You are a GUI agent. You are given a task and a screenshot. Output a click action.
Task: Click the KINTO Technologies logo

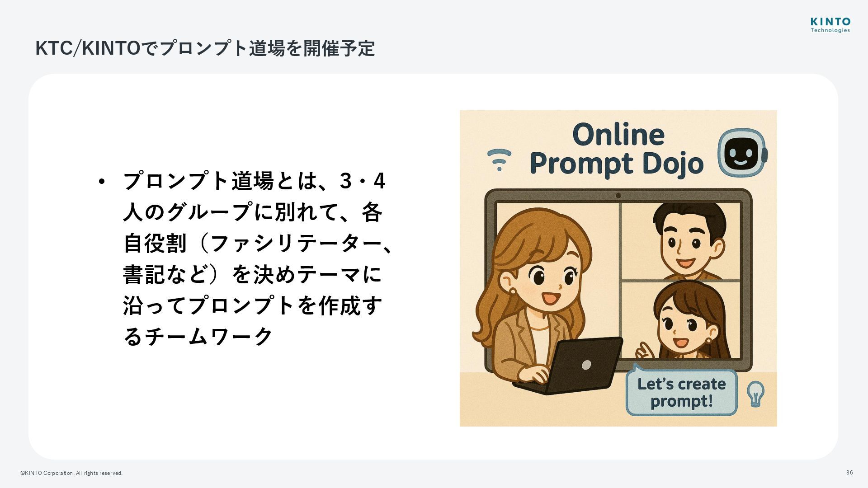coord(830,25)
